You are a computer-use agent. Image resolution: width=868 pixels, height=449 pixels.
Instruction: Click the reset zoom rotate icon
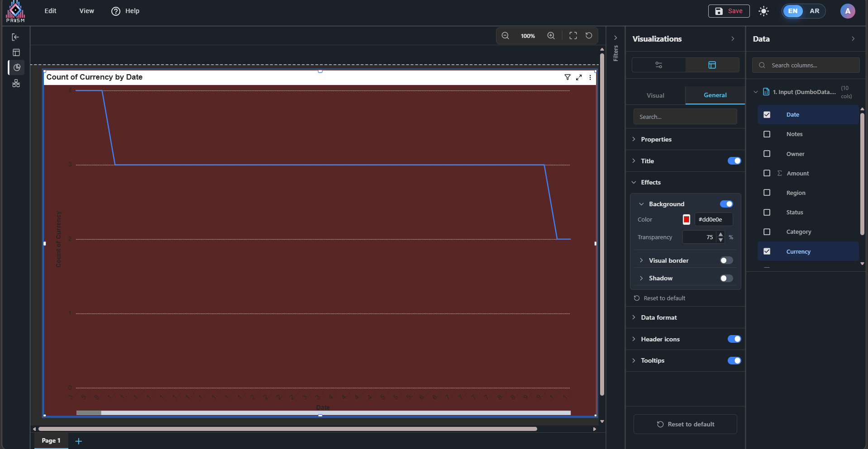tap(589, 36)
